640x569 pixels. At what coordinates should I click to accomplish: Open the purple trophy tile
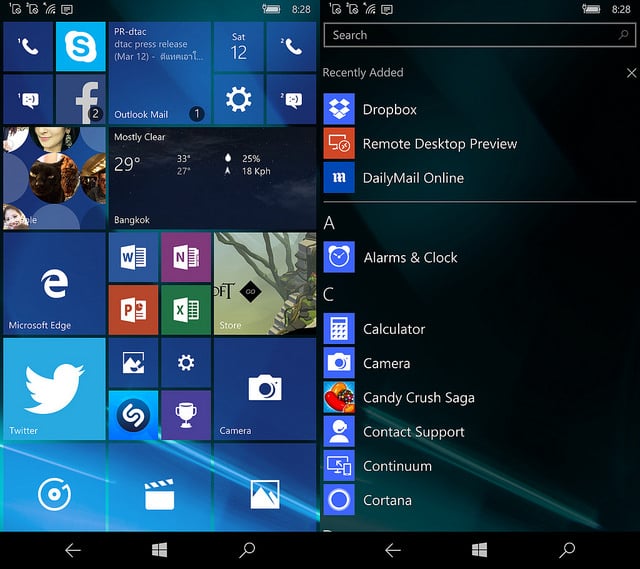186,415
